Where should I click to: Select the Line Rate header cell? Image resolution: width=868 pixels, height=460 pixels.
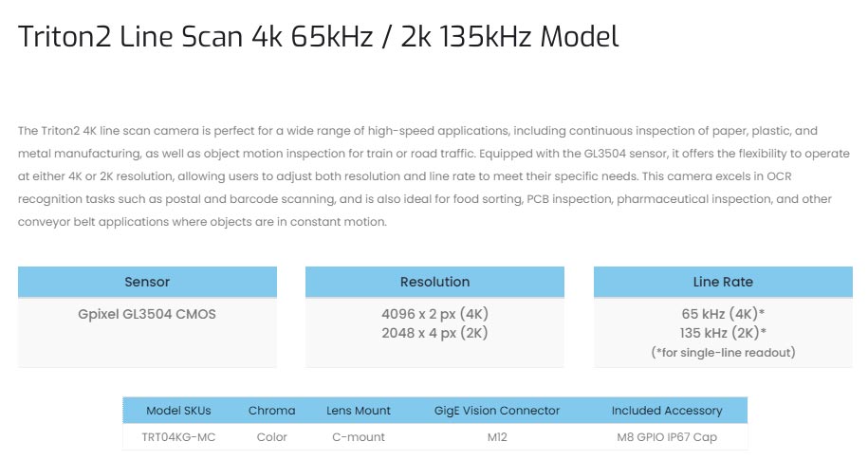click(x=723, y=282)
